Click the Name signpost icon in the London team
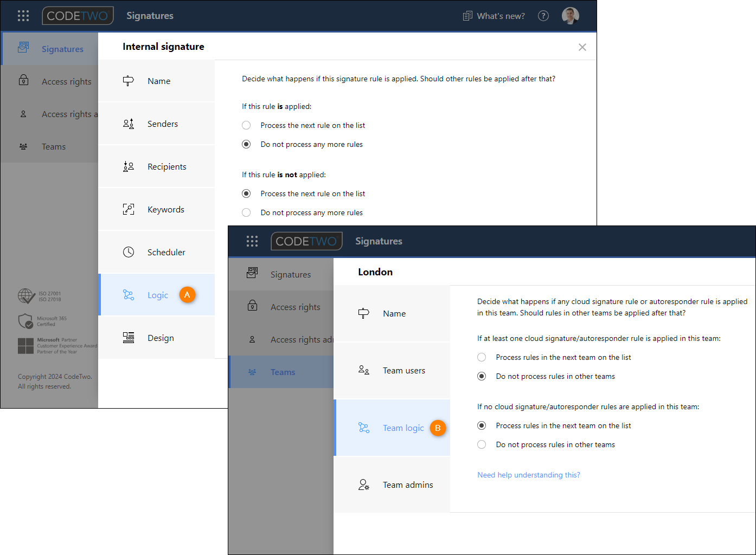Screen dimensions: 756x555 (364, 313)
